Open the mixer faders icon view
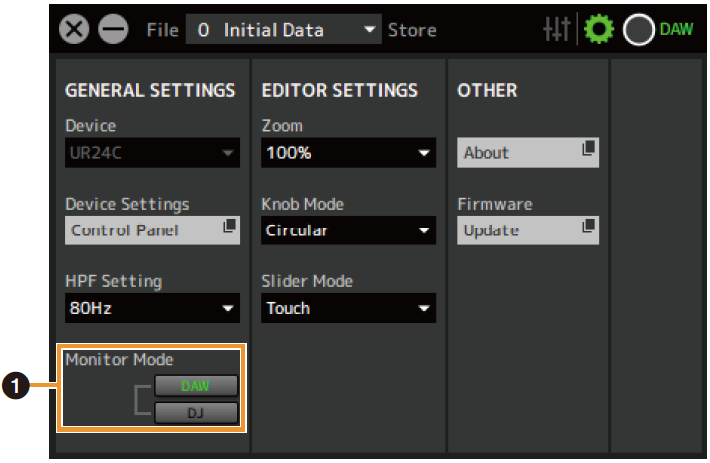Viewport: 710px width, 463px height. 557,30
